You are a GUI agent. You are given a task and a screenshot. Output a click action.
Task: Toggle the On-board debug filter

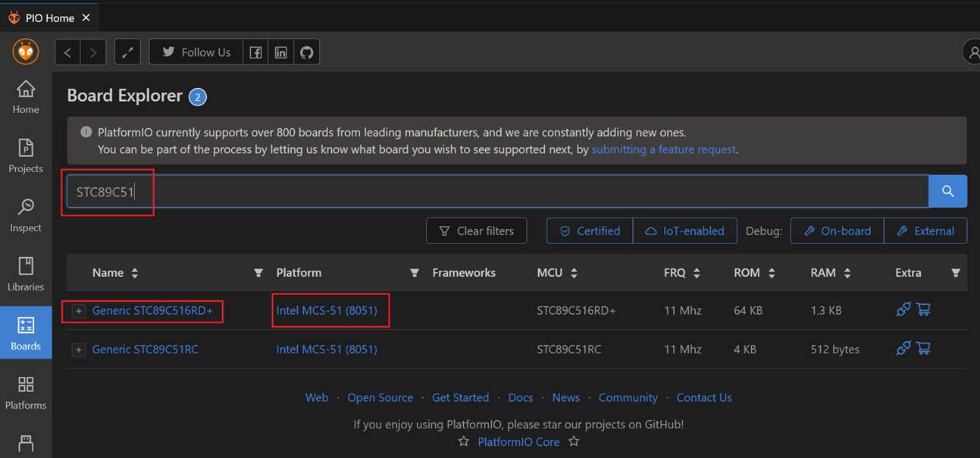(837, 231)
